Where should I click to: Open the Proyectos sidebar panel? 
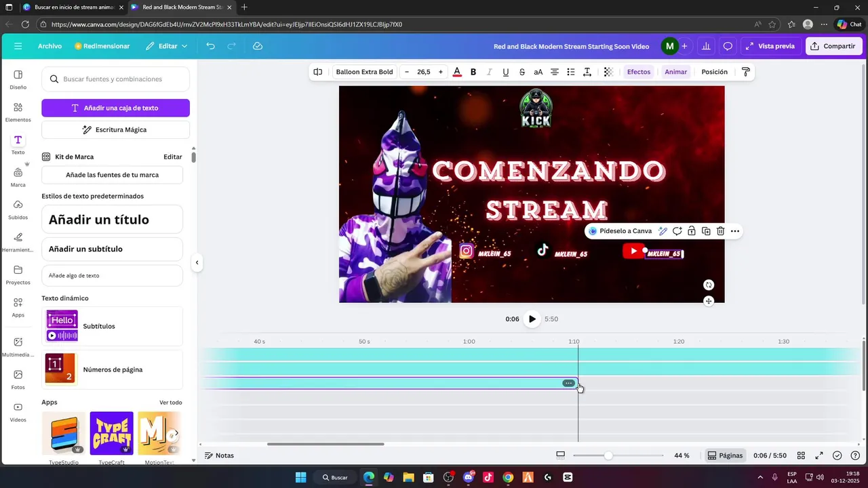coord(18,274)
